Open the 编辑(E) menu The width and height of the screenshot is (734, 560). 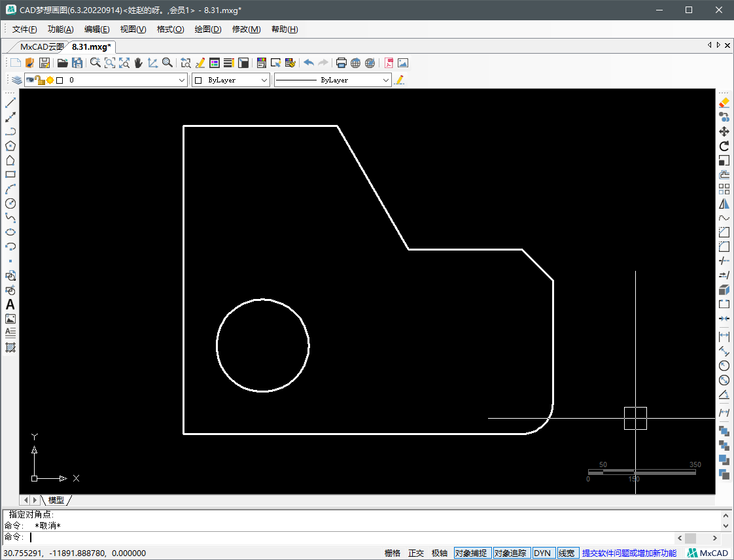[97, 29]
